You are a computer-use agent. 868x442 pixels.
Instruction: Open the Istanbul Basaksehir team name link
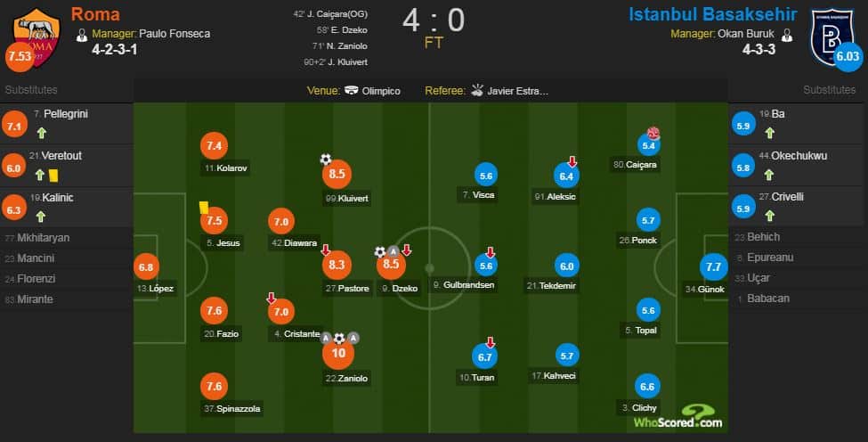(712, 14)
